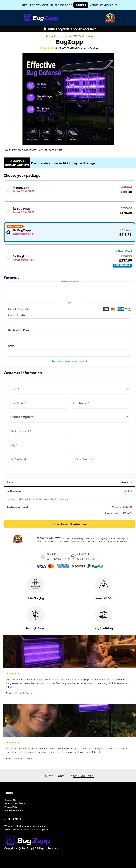136x868 pixels.
Task: Click the Solar Charging icon
Action: click(x=36, y=585)
